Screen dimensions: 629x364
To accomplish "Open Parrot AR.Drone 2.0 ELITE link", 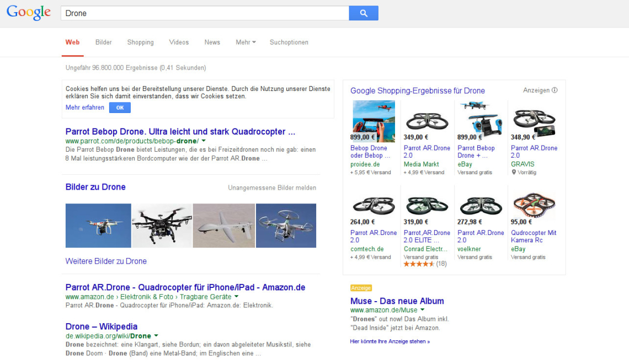I will tap(427, 236).
